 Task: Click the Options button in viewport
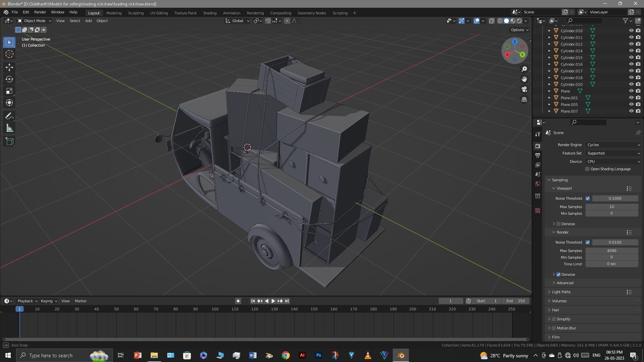tap(520, 30)
